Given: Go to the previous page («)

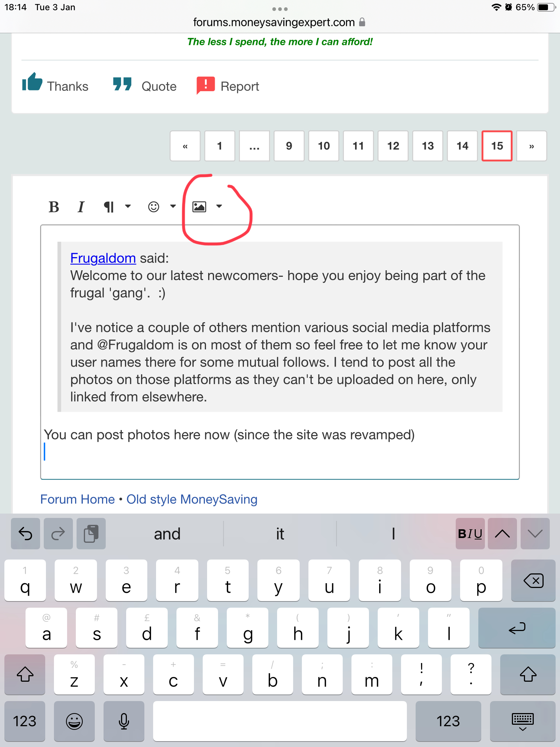Looking at the screenshot, I should 185,146.
